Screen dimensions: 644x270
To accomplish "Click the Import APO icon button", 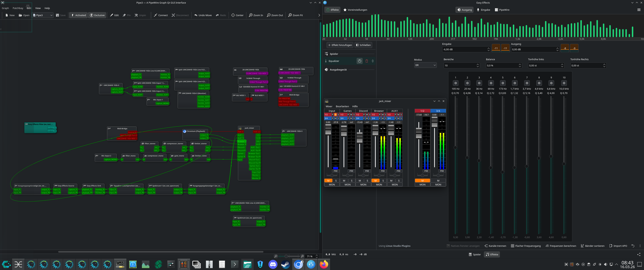I will click(x=611, y=246).
